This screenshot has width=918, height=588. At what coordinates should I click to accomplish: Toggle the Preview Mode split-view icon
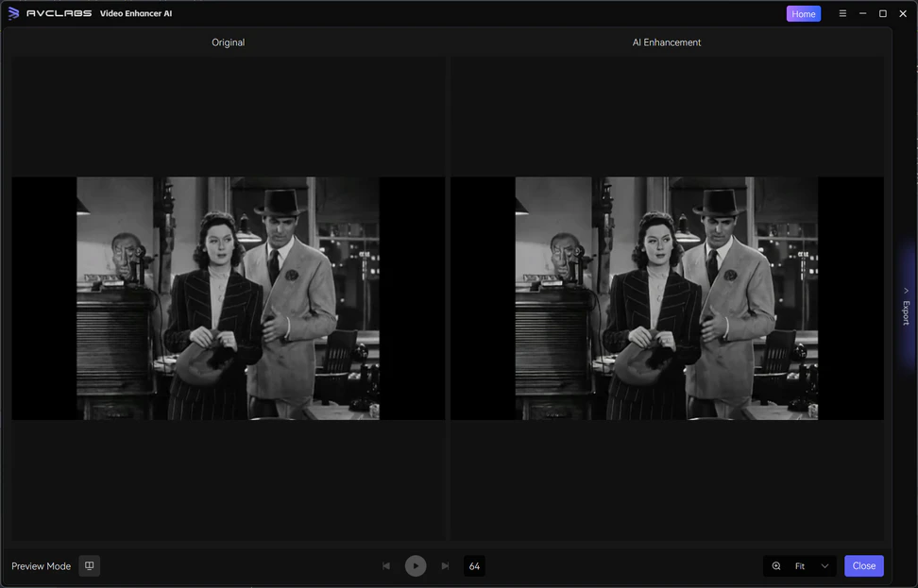click(89, 565)
